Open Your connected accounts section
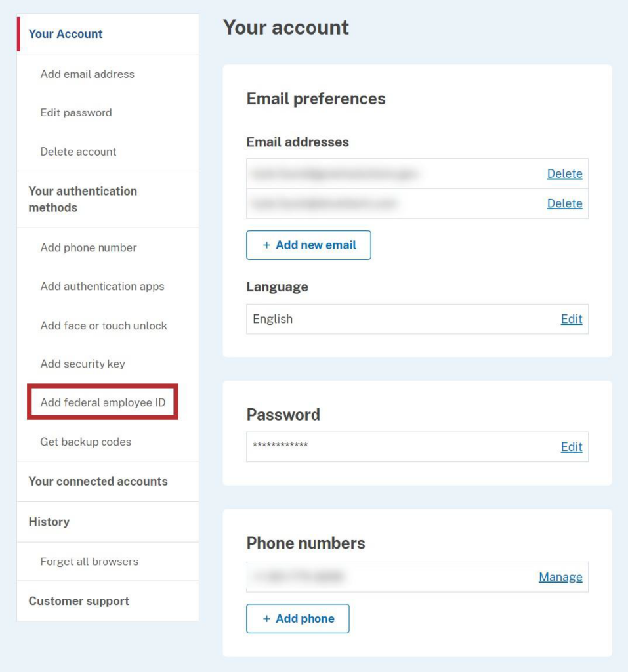 tap(96, 481)
